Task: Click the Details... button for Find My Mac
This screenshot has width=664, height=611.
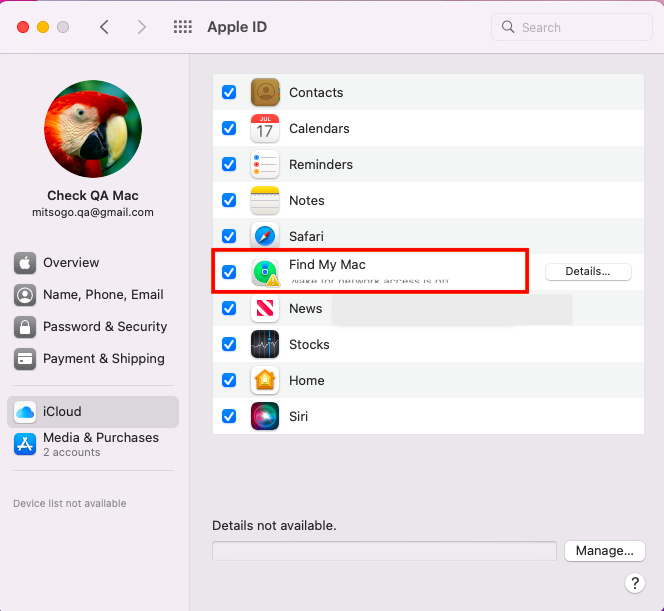Action: pyautogui.click(x=588, y=271)
